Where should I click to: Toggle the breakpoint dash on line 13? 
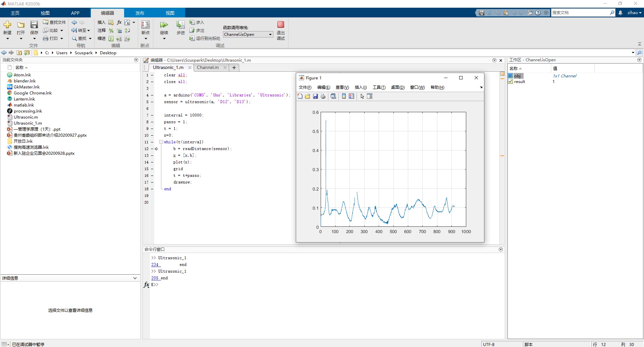click(152, 155)
